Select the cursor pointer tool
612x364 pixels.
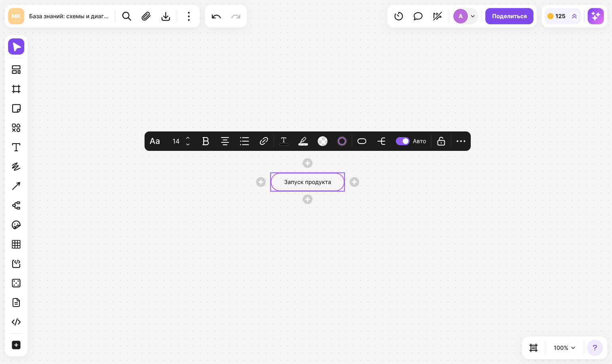click(16, 47)
